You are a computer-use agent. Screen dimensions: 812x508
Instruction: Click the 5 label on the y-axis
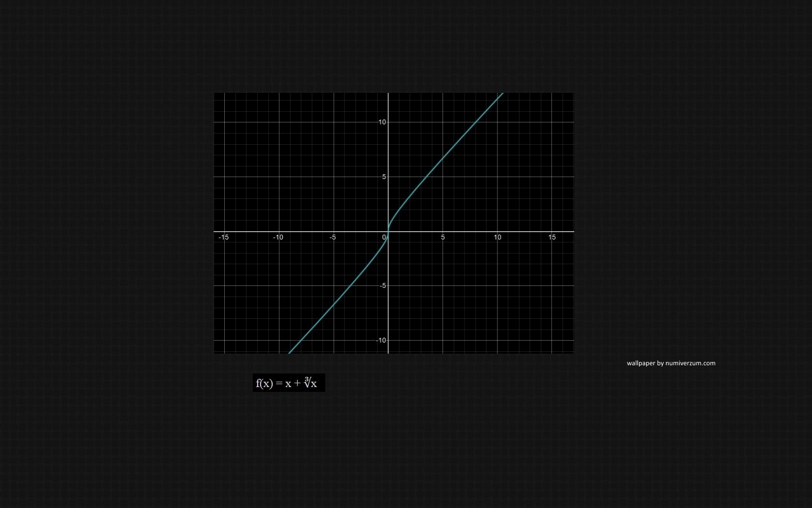tap(384, 177)
